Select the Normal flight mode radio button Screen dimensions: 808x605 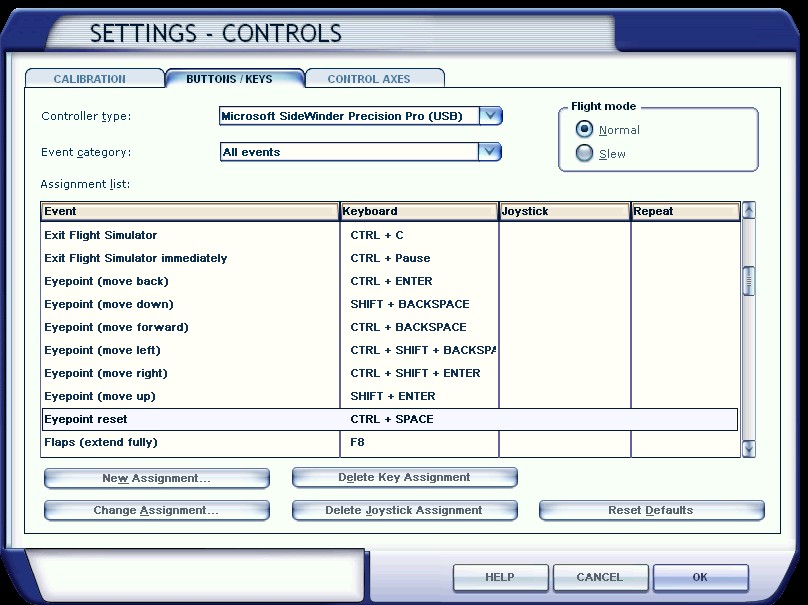coord(585,130)
